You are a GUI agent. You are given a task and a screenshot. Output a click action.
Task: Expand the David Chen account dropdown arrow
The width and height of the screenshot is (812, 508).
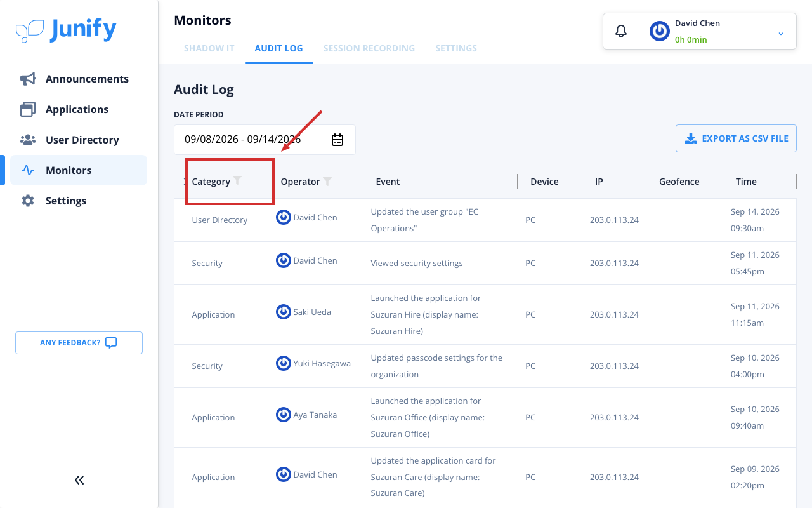tap(781, 33)
